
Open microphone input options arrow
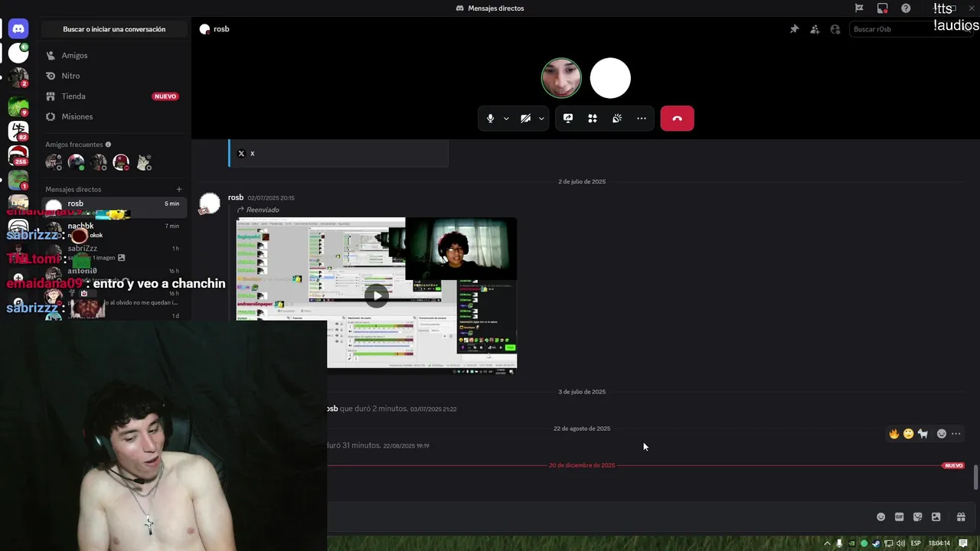click(506, 119)
